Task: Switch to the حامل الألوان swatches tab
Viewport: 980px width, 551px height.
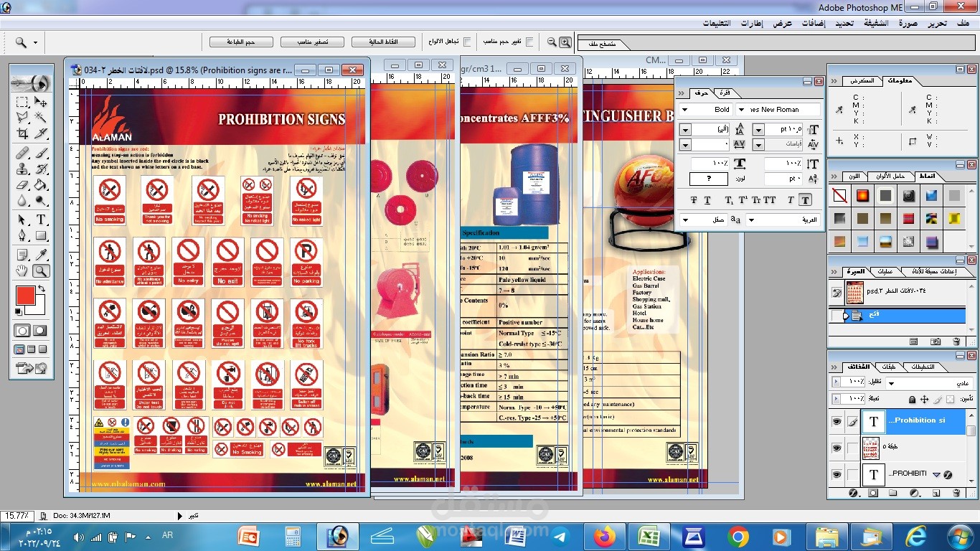Action: (891, 176)
